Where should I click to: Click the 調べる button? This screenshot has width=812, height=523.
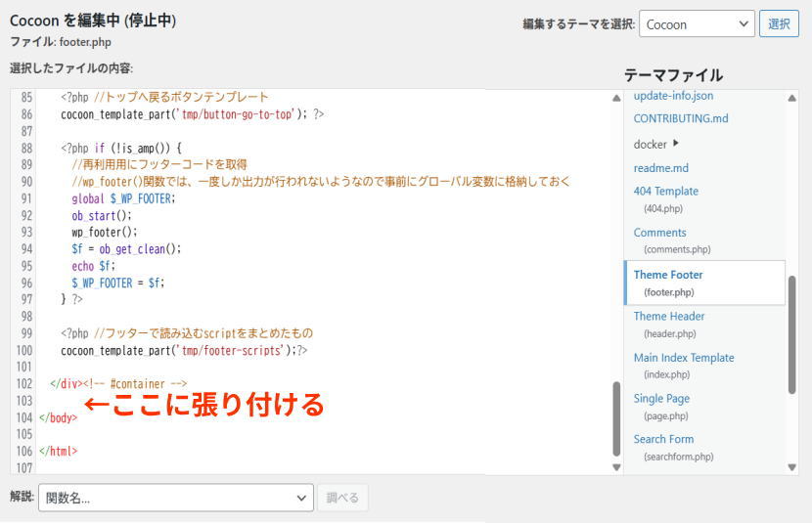point(342,498)
